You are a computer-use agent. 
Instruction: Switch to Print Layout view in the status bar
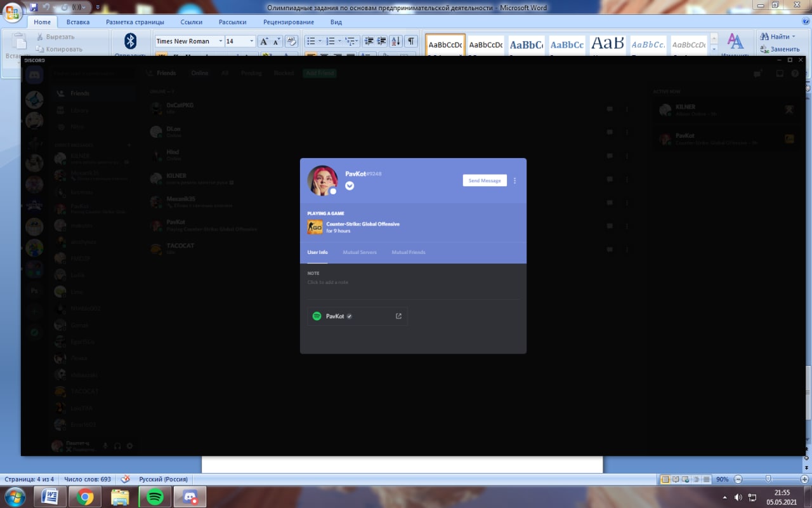click(x=665, y=479)
